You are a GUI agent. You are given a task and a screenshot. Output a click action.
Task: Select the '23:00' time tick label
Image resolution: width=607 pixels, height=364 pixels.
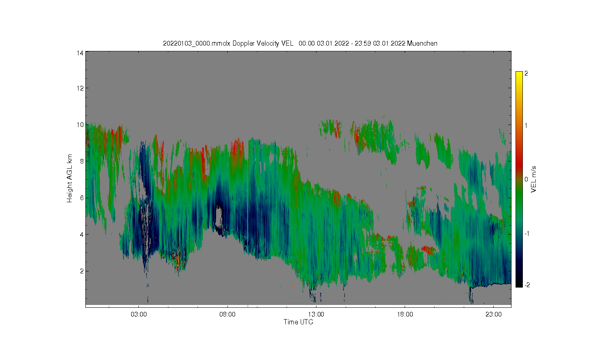[x=494, y=314]
